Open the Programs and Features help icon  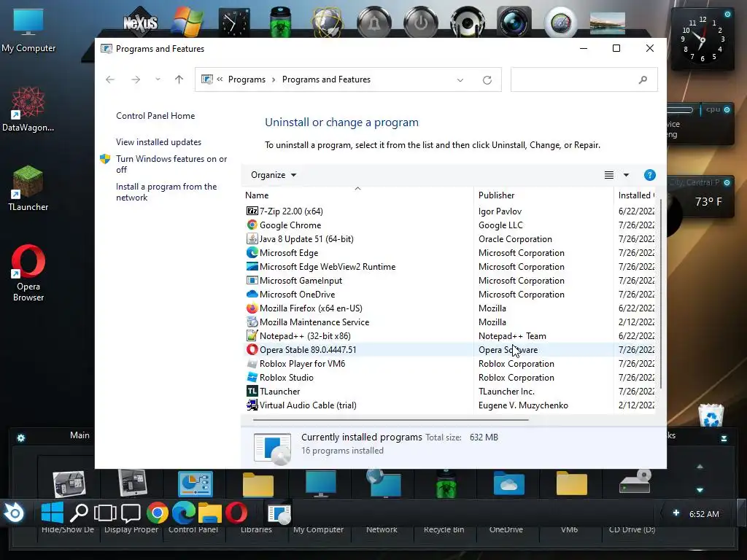pos(649,175)
